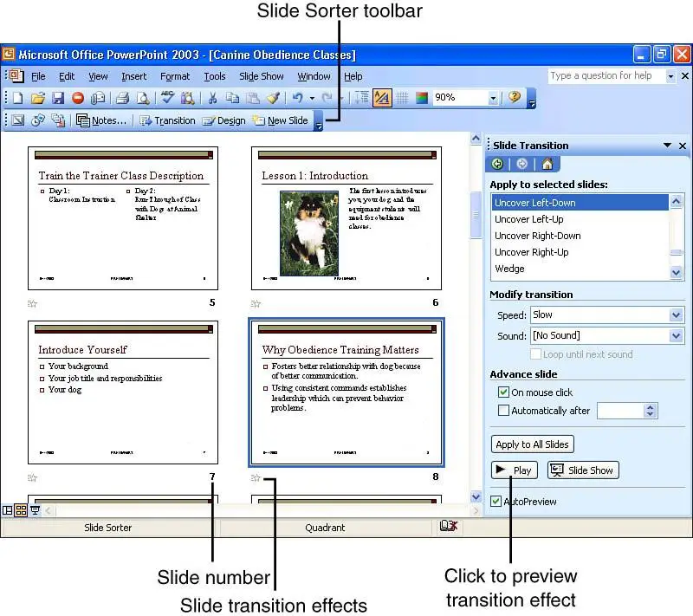Click the E-mail as attachment icon

point(98,98)
